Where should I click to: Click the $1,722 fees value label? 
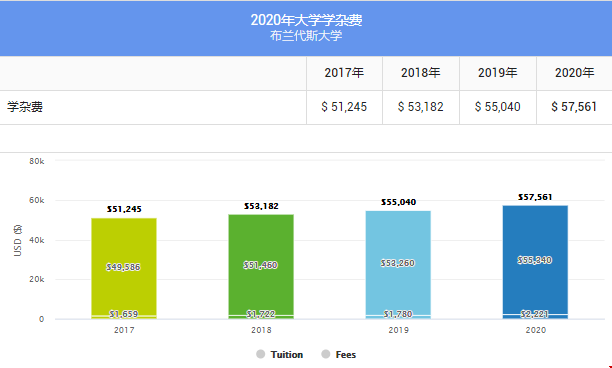coord(261,314)
